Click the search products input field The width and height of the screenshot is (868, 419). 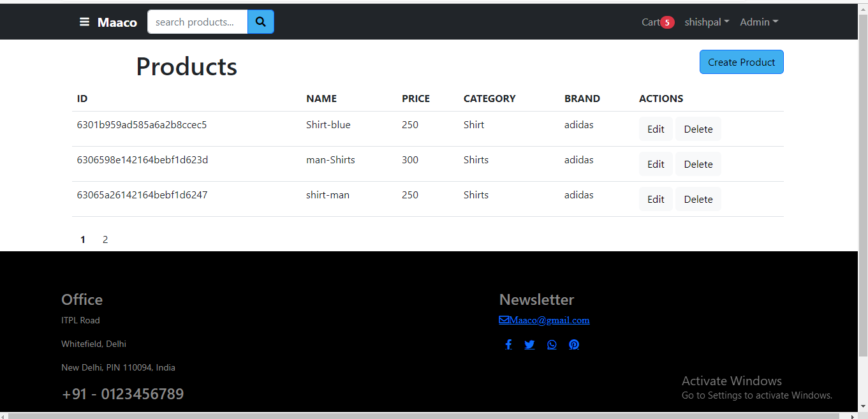point(196,21)
